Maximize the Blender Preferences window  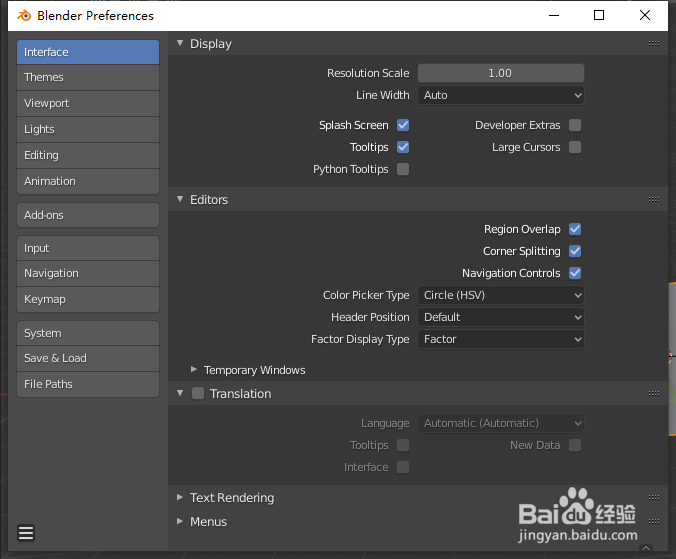pyautogui.click(x=599, y=16)
